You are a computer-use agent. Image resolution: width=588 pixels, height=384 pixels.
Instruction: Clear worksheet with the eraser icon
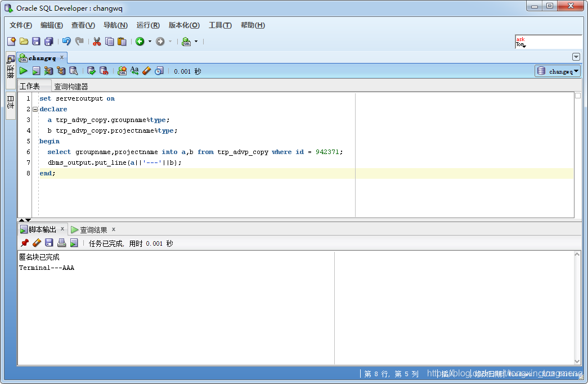pos(147,70)
